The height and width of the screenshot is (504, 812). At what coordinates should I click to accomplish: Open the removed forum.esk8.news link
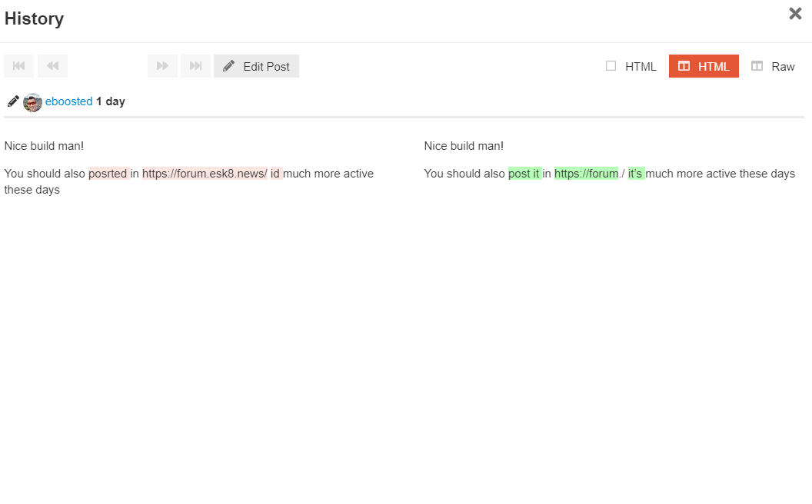click(205, 174)
